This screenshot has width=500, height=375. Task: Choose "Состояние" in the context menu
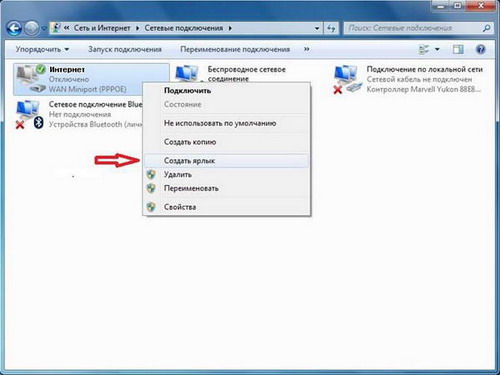(227, 104)
